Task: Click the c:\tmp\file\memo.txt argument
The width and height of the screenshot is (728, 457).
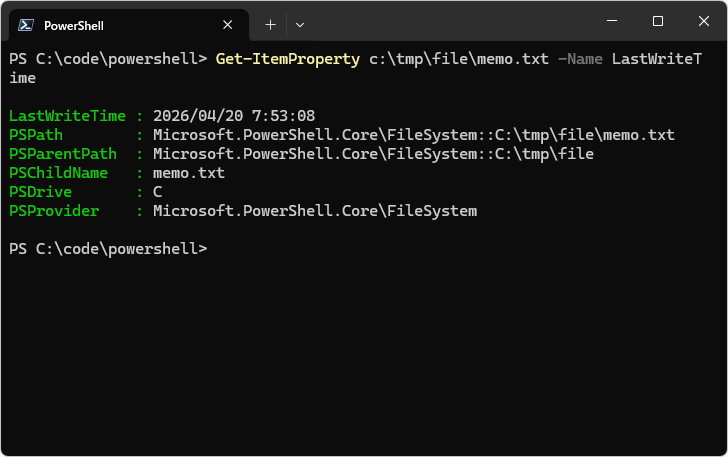Action: coord(459,59)
